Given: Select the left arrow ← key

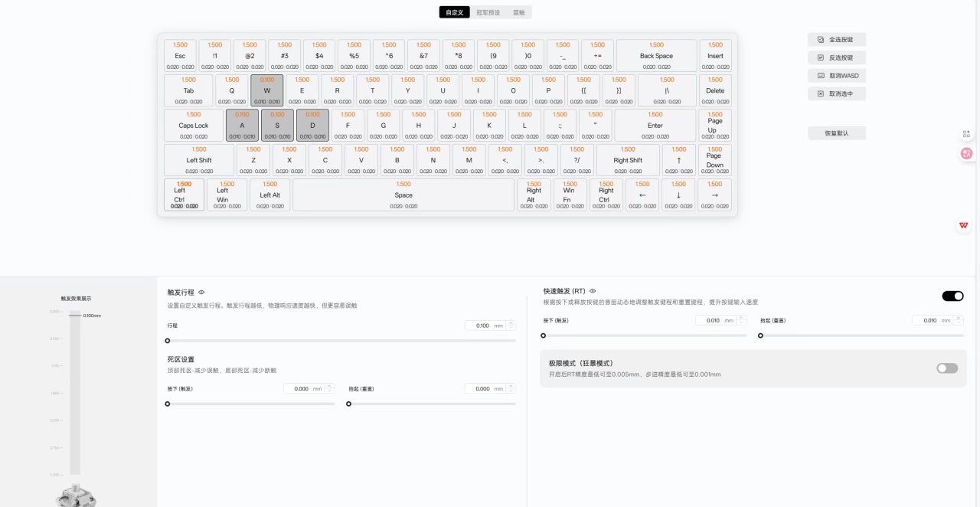Looking at the screenshot, I should [x=642, y=195].
